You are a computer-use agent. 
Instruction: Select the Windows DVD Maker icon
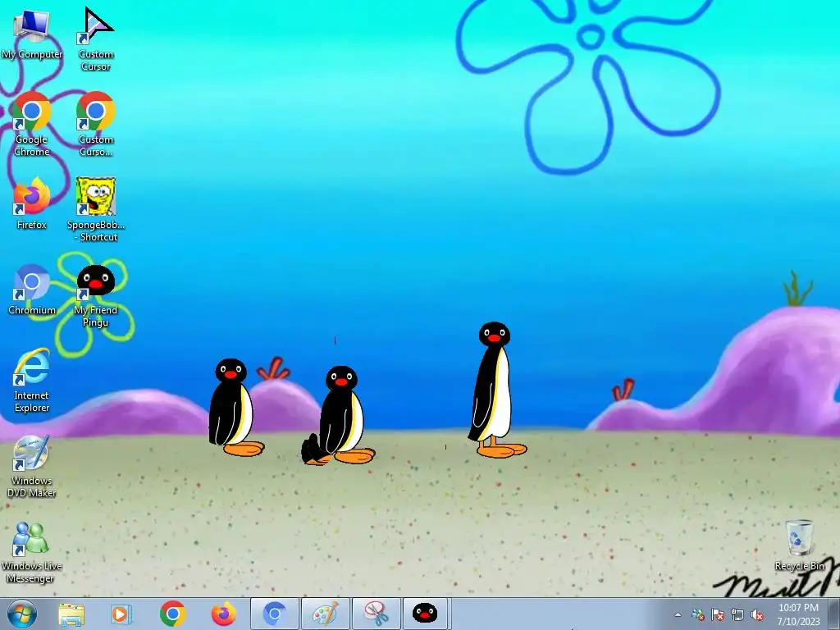(x=32, y=466)
